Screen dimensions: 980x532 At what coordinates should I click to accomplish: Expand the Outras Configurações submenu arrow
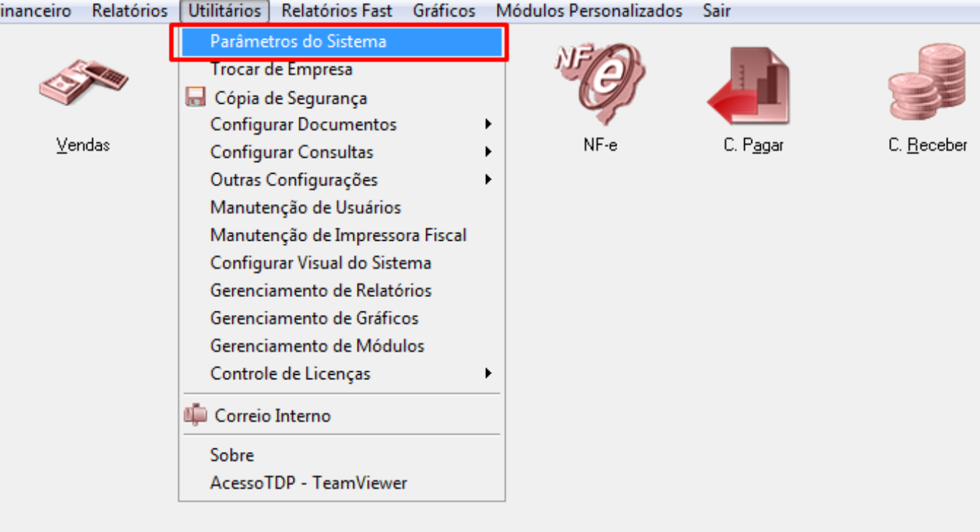click(x=488, y=179)
